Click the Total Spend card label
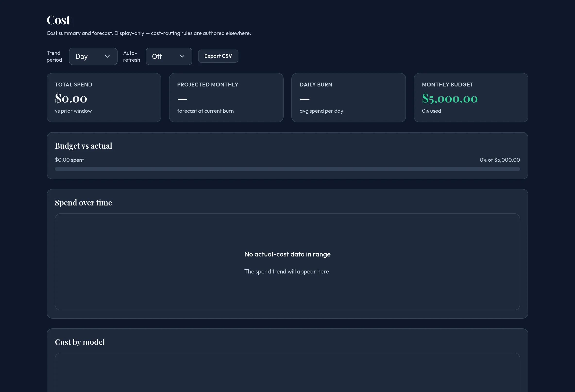Screen dimensions: 575x392 click(74, 85)
